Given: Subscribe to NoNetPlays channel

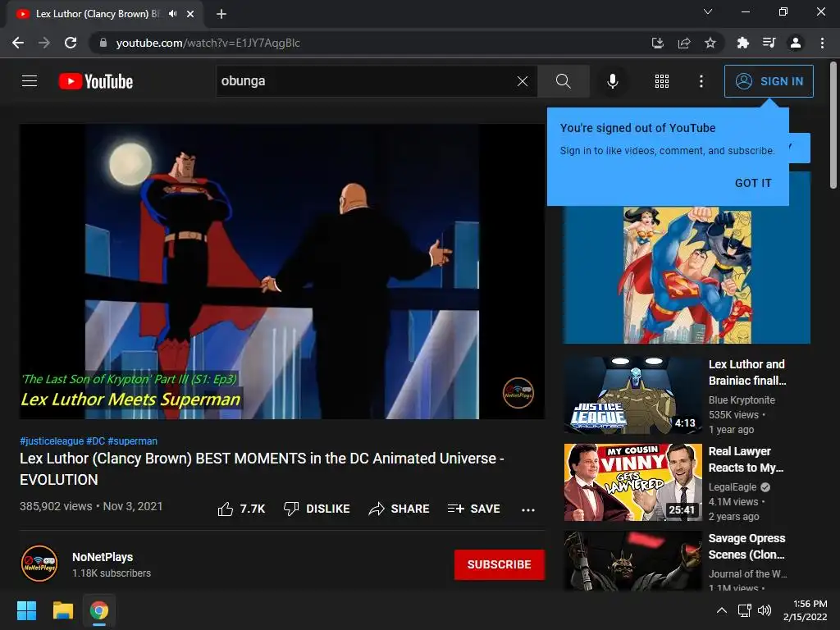Looking at the screenshot, I should 500,564.
